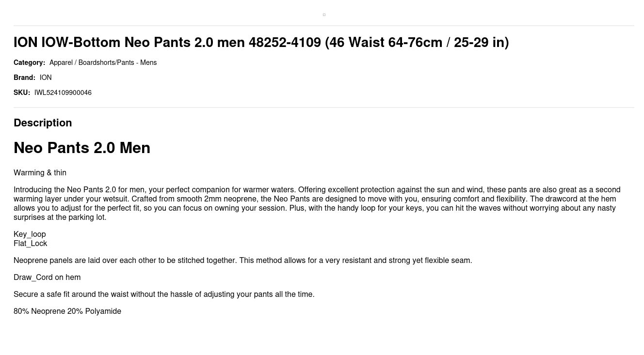644x355 pixels.
Task: Open the Apparel / Boardshorts/Pants - Mens category
Action: click(103, 62)
